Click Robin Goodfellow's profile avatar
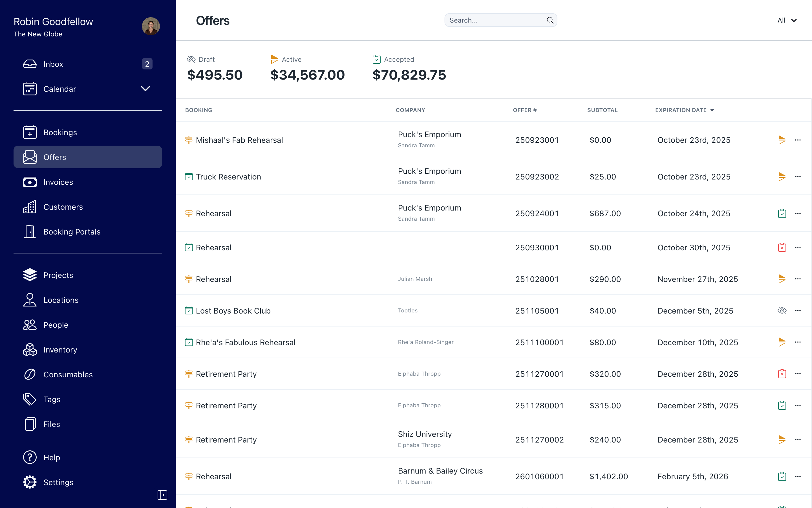This screenshot has width=812, height=508. pos(151,26)
